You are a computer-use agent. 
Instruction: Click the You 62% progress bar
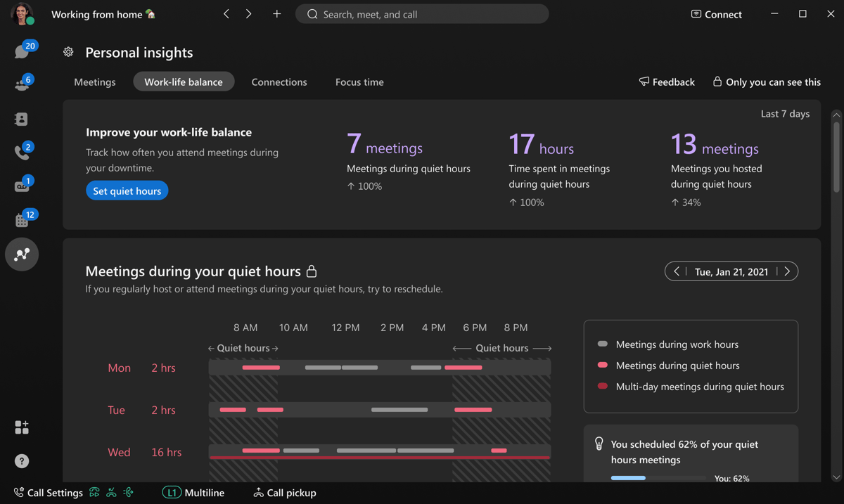pos(658,478)
